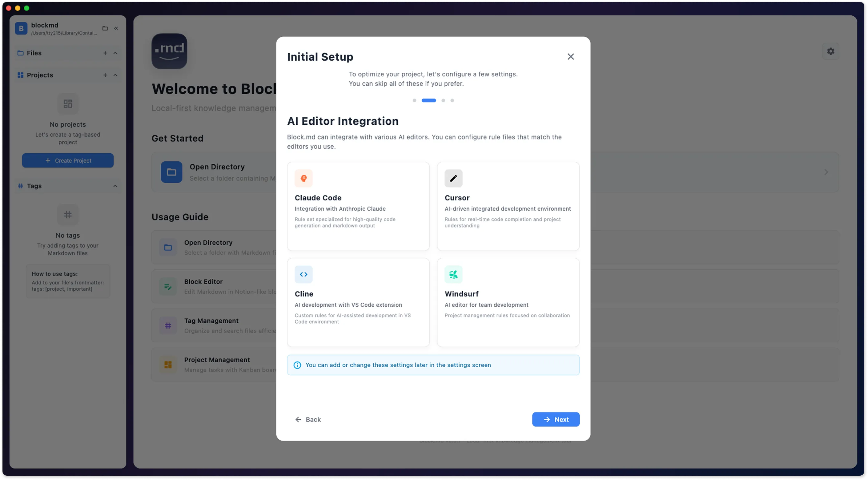Click the blockmd workspace B avatar
The image size is (868, 480).
coord(21,28)
